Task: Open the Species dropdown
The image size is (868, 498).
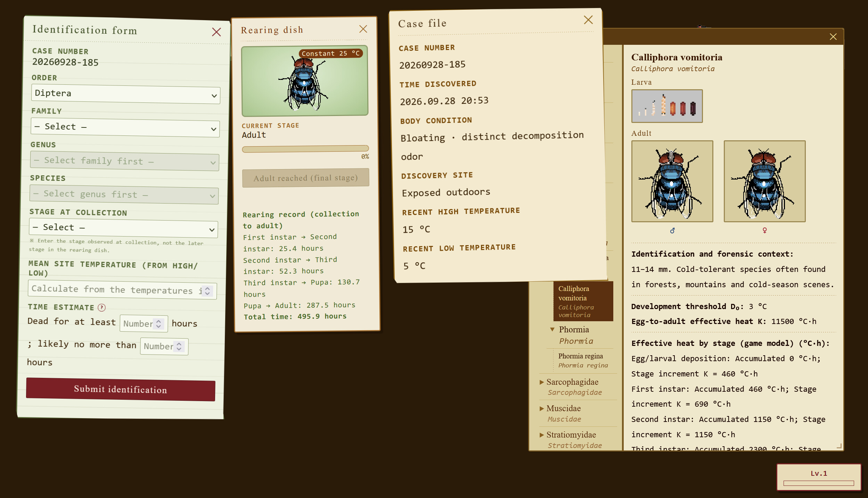Action: 124,194
